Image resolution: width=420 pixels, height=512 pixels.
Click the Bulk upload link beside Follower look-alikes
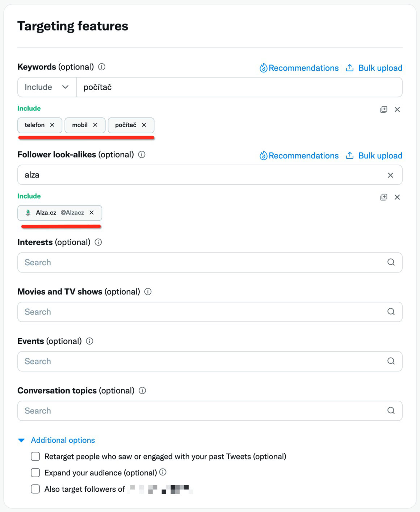pyautogui.click(x=380, y=155)
